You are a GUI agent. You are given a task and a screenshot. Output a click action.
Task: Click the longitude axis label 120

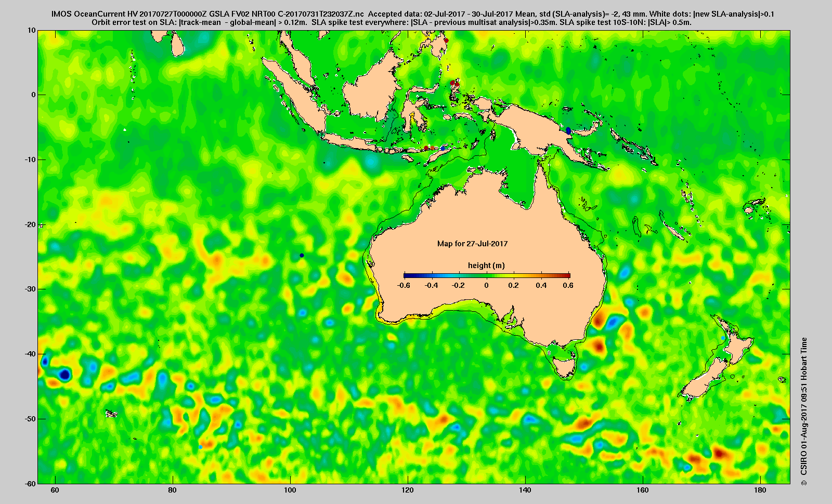pos(407,490)
